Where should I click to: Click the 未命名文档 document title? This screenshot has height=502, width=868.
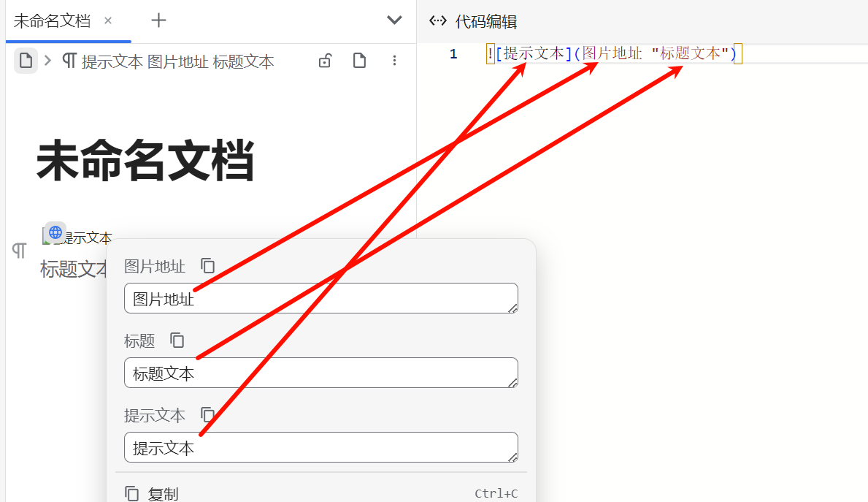145,161
